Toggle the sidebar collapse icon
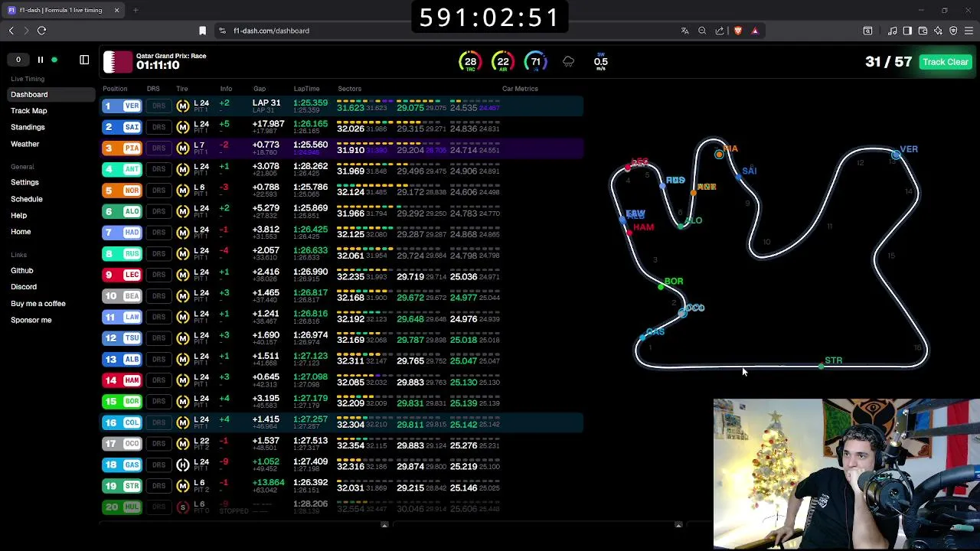 coord(84,60)
